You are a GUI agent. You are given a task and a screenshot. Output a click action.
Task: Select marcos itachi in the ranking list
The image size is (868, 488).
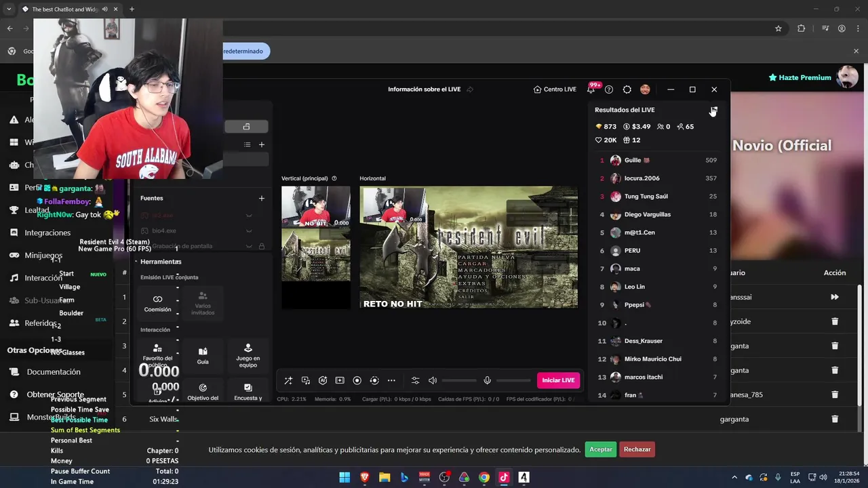coord(656,377)
